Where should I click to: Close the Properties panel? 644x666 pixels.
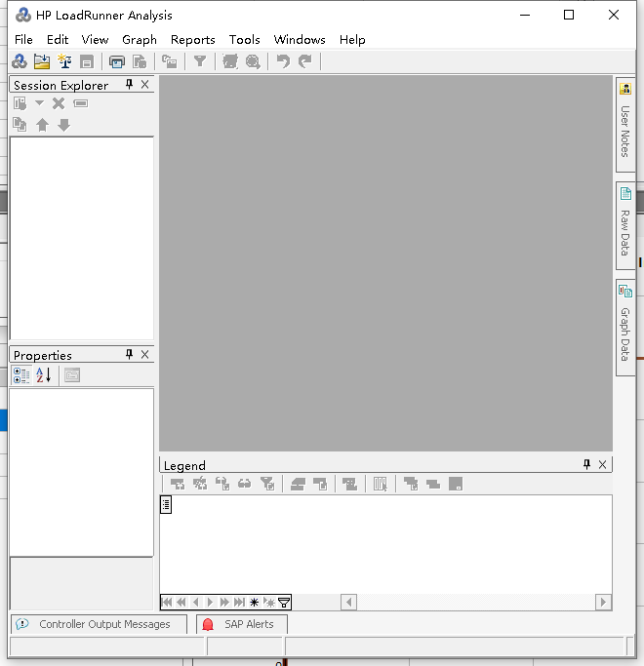click(145, 355)
